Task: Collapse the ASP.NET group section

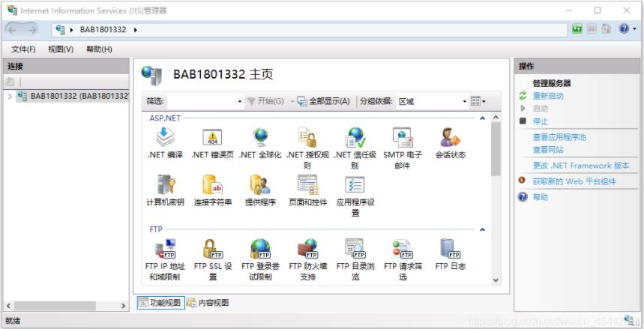Action: [483, 118]
